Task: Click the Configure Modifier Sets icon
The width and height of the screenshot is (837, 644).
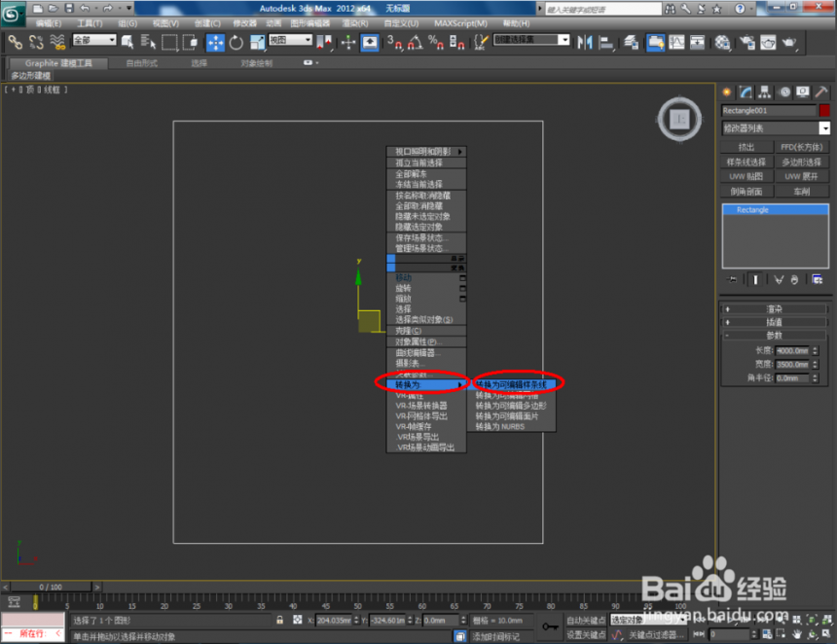Action: (818, 279)
